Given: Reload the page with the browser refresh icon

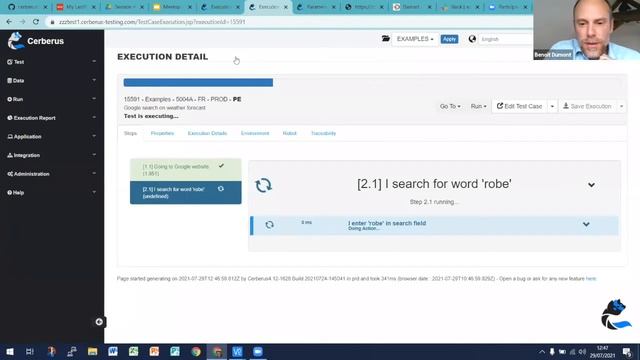Looking at the screenshot, I should coord(36,22).
